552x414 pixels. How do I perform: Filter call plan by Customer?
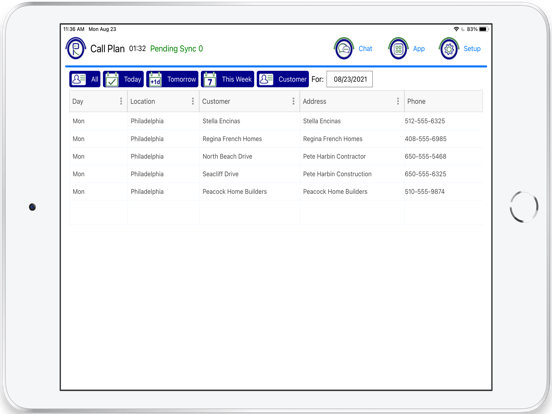point(283,79)
